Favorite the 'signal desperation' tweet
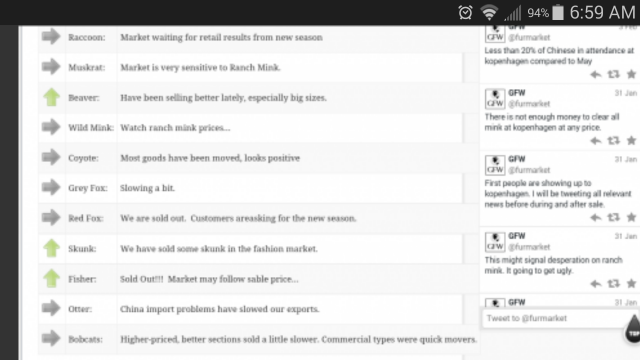The image size is (640, 360). tap(631, 284)
